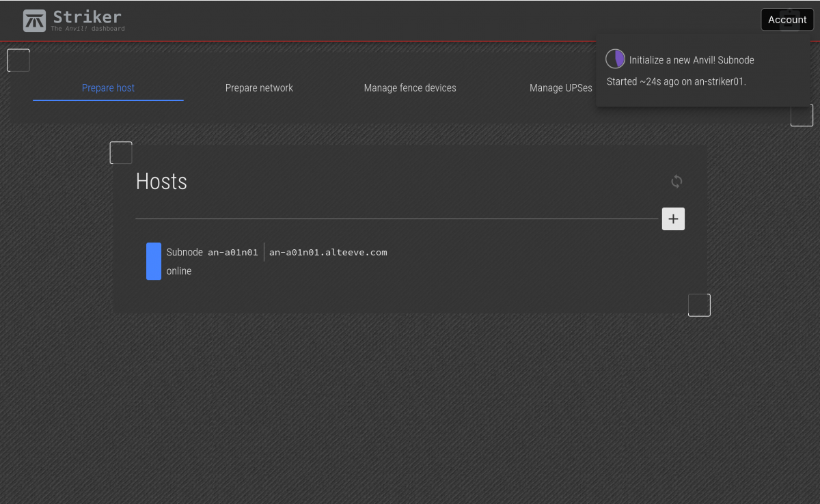Viewport: 820px width, 504px height.
Task: Open the Prepare network tab
Action: 259,88
